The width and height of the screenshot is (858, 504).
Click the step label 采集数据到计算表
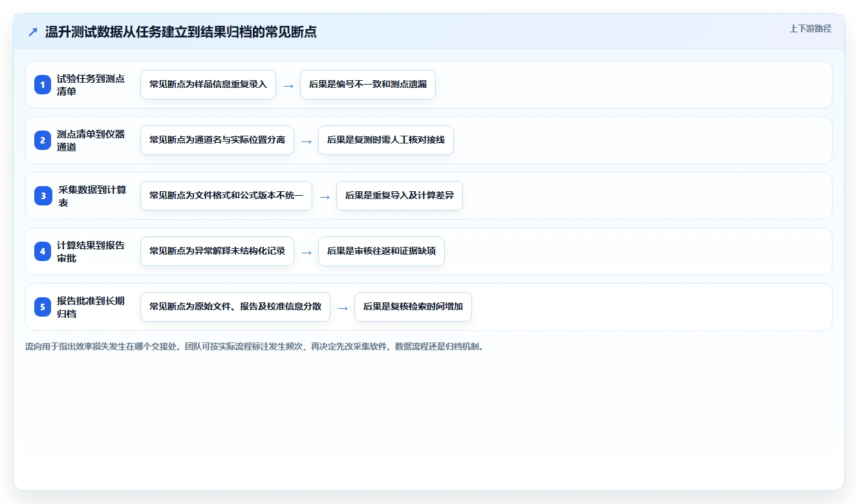coord(92,196)
